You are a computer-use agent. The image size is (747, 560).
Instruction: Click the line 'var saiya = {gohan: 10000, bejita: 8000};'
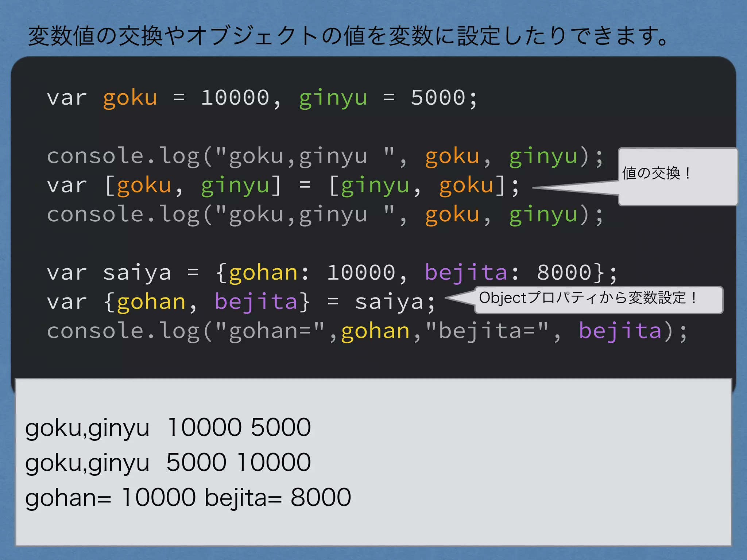tap(332, 273)
